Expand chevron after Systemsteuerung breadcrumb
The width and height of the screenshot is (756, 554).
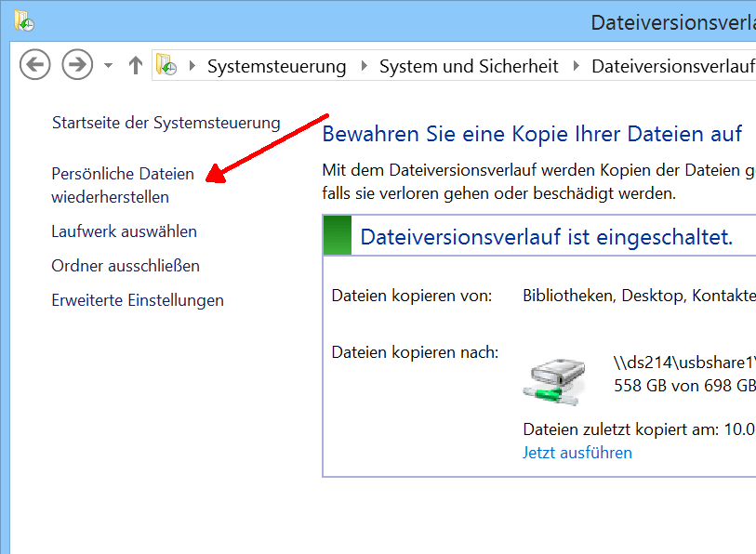point(364,66)
